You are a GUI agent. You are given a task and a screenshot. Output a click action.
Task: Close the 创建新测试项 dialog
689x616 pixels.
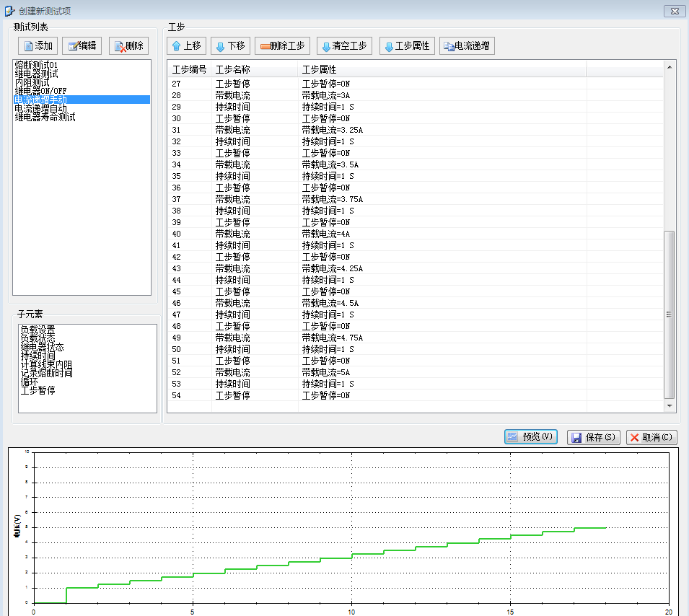point(675,11)
